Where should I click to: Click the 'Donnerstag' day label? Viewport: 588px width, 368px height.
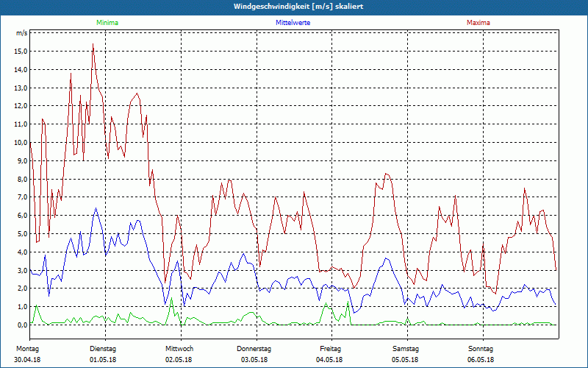[254, 349]
